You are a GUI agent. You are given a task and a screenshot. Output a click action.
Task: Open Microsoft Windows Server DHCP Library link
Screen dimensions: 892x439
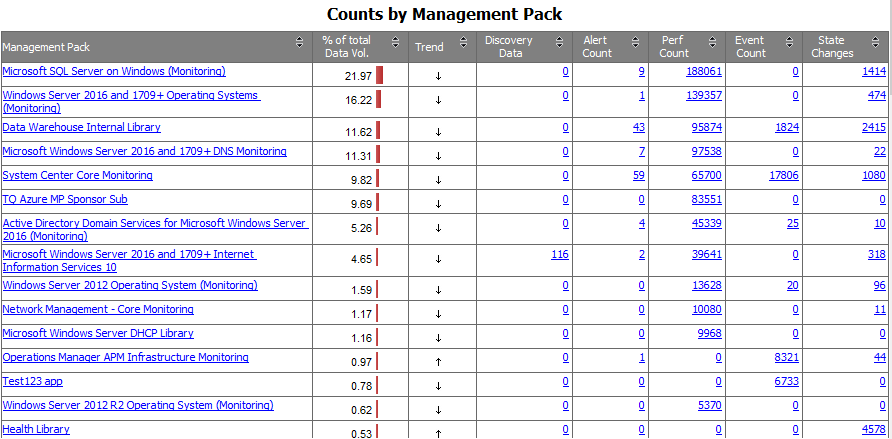[x=98, y=333]
